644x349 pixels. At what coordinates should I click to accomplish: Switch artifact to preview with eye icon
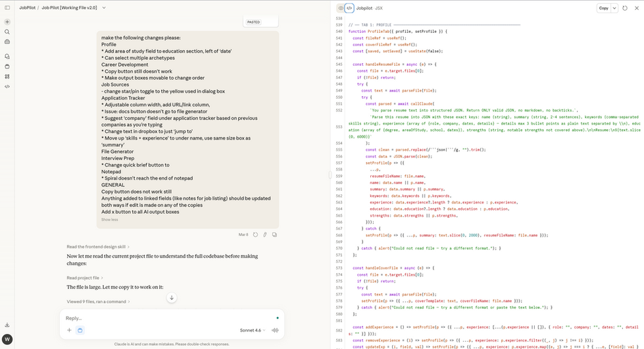pyautogui.click(x=340, y=8)
